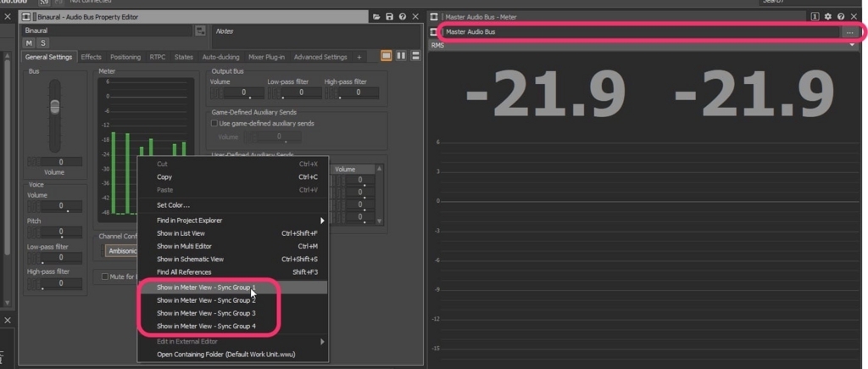Open the RTPC tab
This screenshot has width=868, height=369.
[157, 57]
